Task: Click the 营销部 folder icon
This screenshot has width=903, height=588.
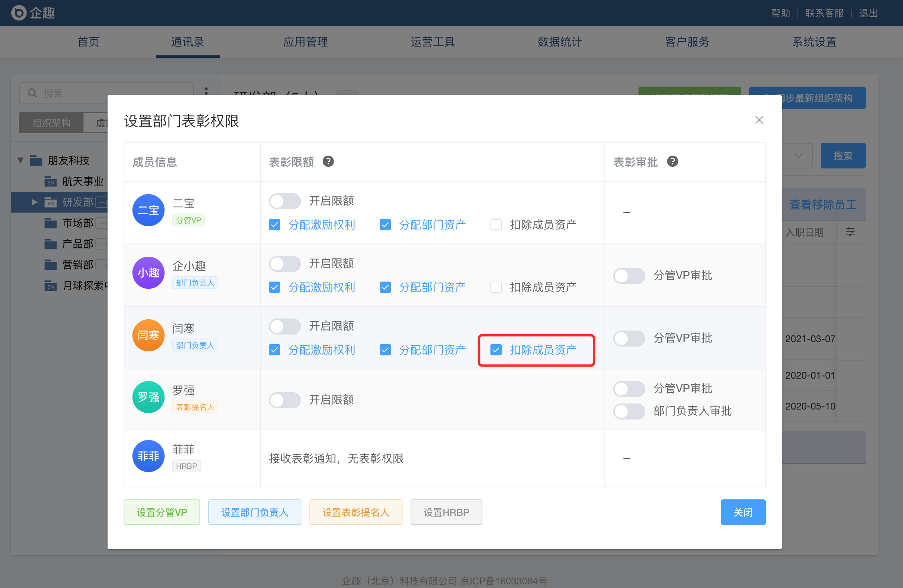Action: pyautogui.click(x=50, y=265)
